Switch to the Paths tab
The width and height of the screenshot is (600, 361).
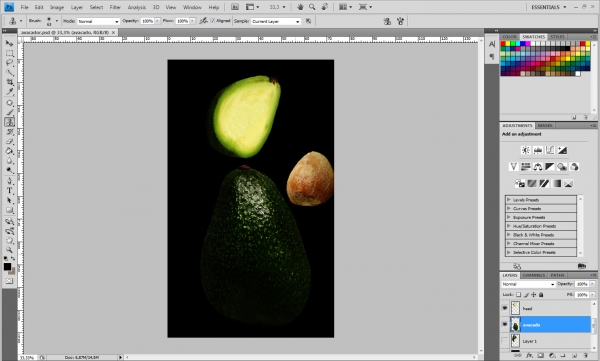557,275
